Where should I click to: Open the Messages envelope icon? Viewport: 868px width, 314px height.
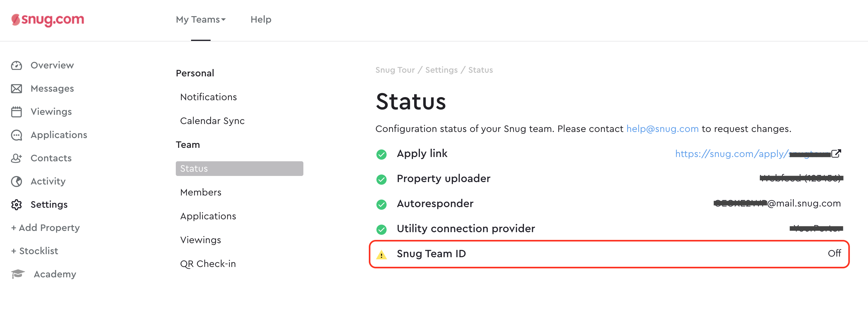click(x=16, y=89)
